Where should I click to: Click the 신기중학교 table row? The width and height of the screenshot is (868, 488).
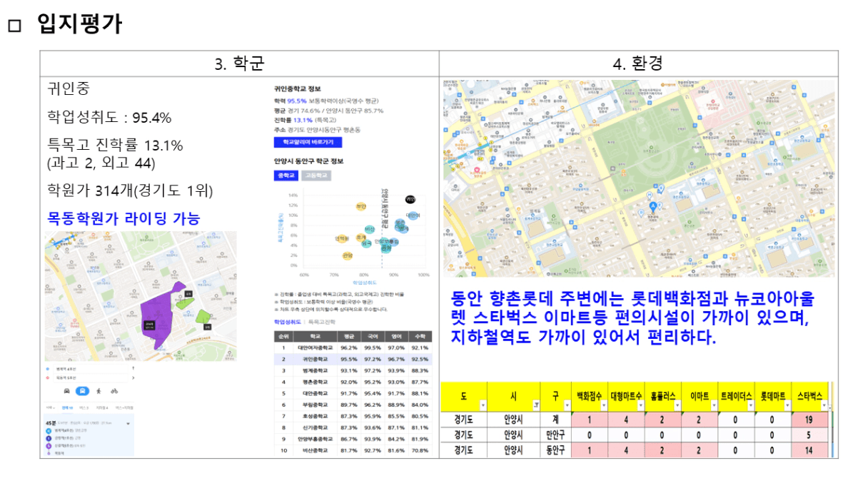353,427
